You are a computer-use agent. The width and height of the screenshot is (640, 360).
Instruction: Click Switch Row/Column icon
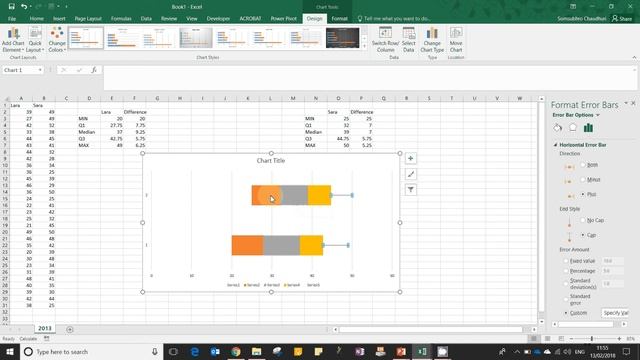[385, 40]
